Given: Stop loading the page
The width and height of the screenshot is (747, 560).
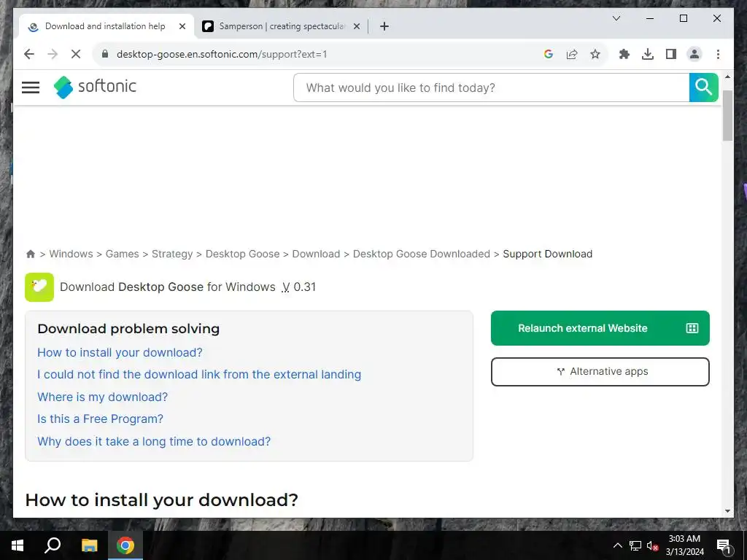Looking at the screenshot, I should (76, 54).
